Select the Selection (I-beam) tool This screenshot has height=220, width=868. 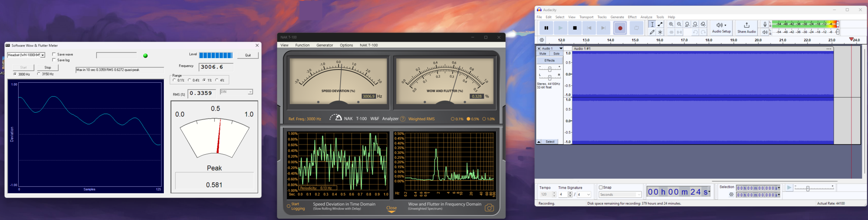652,24
